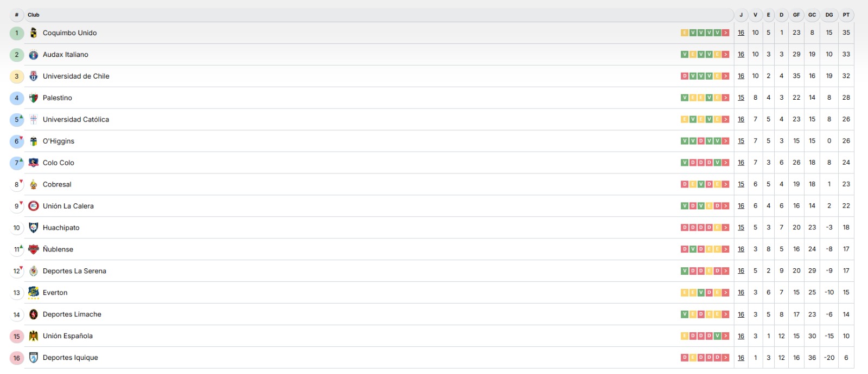Click the Coquimbo Unido club crest
Viewport: 868px width, 374px height.
(x=34, y=33)
